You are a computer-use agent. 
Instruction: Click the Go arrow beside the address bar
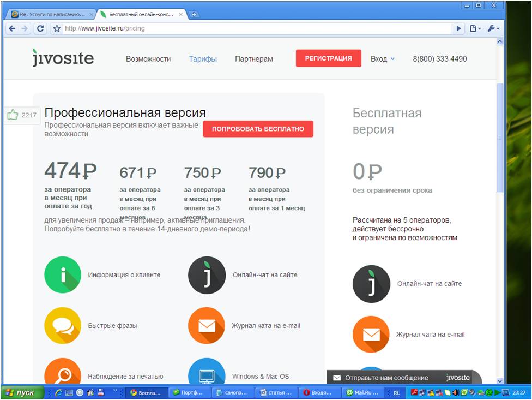[x=458, y=28]
